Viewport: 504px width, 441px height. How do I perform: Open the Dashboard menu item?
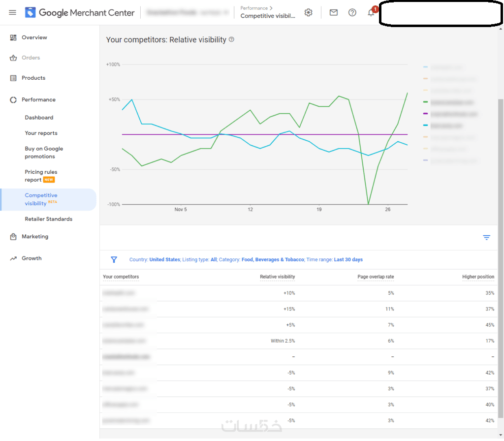[39, 118]
